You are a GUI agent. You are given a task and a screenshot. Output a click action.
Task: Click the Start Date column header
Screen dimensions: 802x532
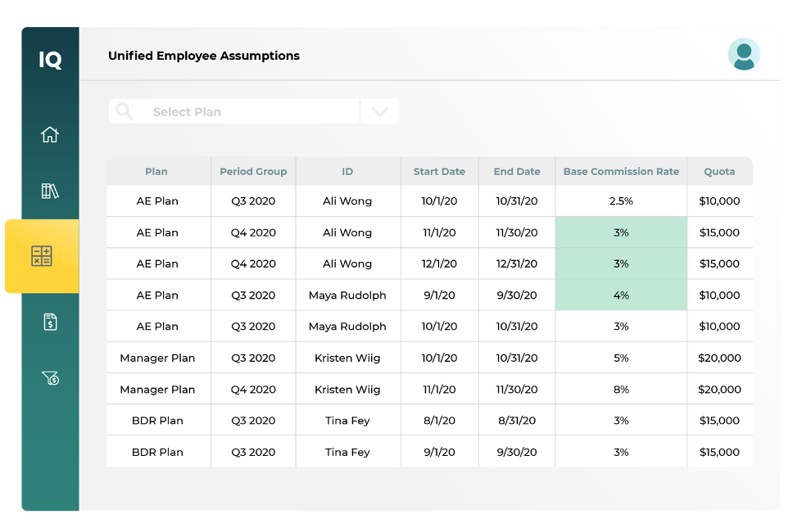(x=439, y=171)
